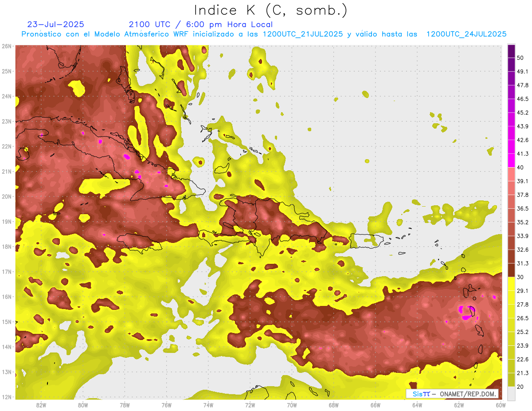The image size is (532, 411).
Task: Click the latitude label "22N"
Action: [x=7, y=146]
